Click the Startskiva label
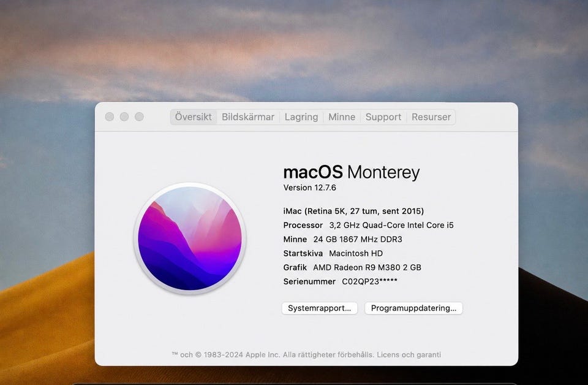This screenshot has height=385, width=588. pyautogui.click(x=303, y=253)
